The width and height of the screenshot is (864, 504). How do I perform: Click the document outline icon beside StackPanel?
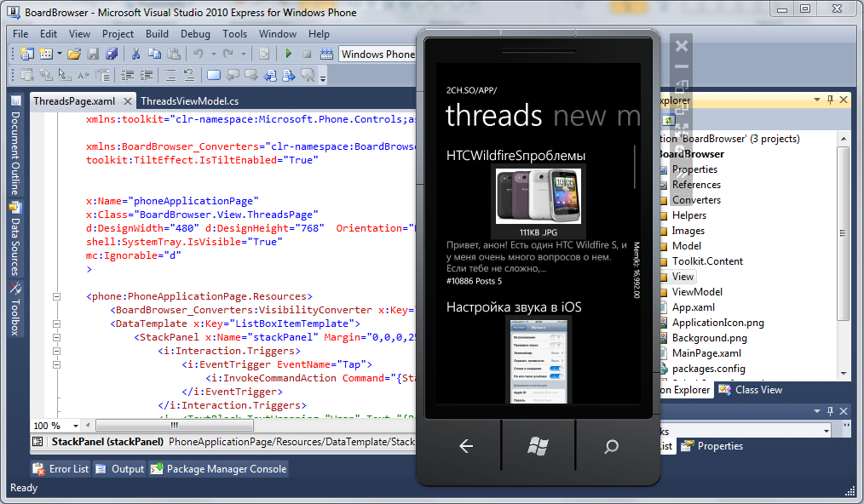coord(37,441)
